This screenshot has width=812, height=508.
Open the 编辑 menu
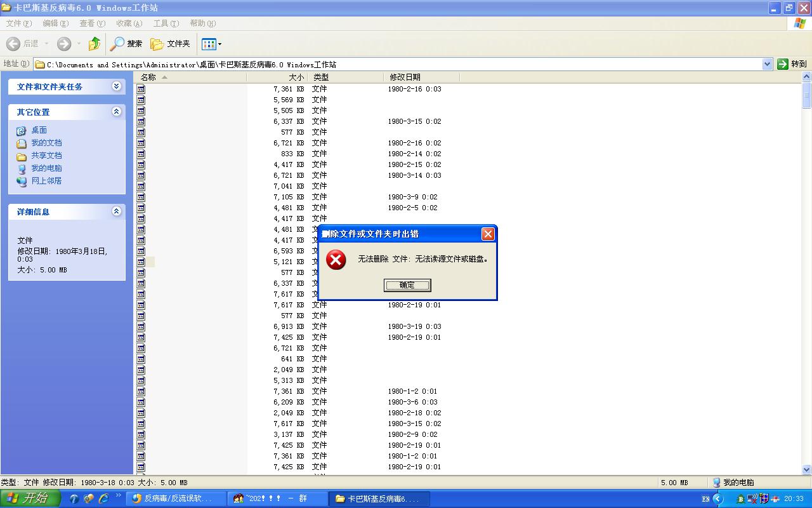(x=55, y=23)
